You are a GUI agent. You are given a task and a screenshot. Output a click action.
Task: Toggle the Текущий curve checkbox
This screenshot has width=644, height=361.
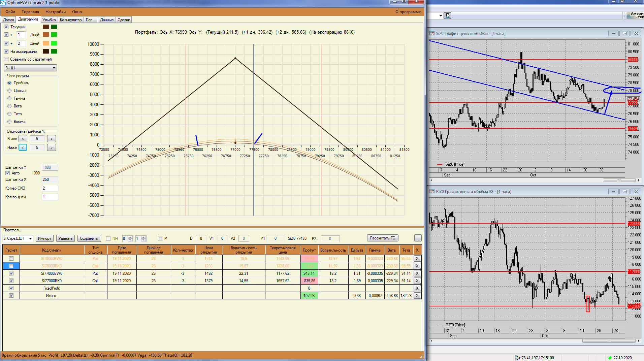click(x=6, y=27)
